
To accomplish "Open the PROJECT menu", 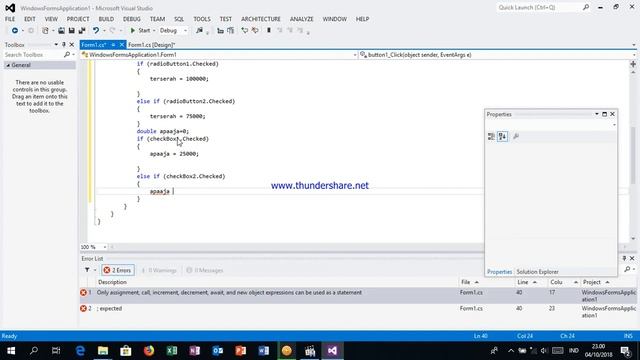I will point(78,19).
